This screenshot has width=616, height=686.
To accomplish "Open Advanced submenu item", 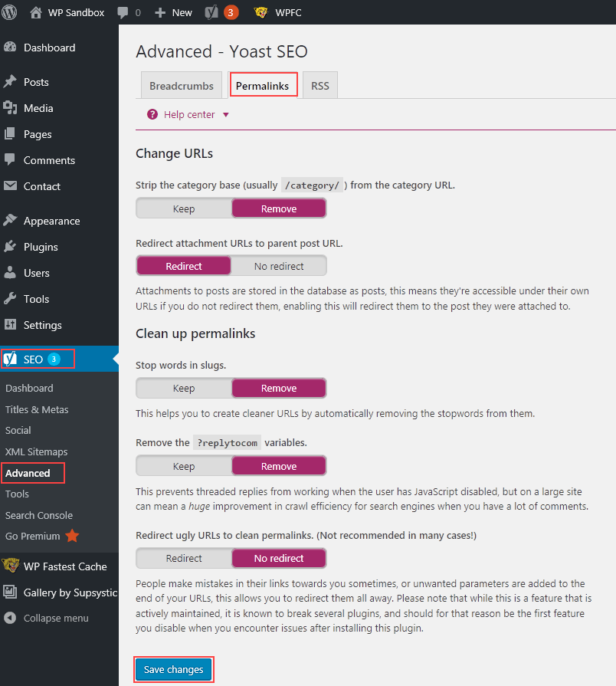I will [x=28, y=473].
